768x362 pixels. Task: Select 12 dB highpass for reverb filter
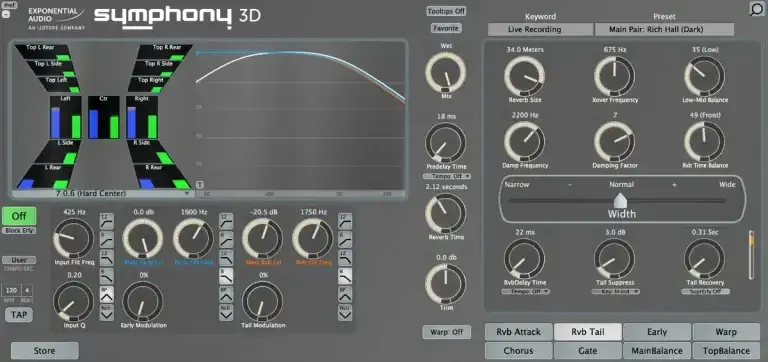pyautogui.click(x=345, y=222)
